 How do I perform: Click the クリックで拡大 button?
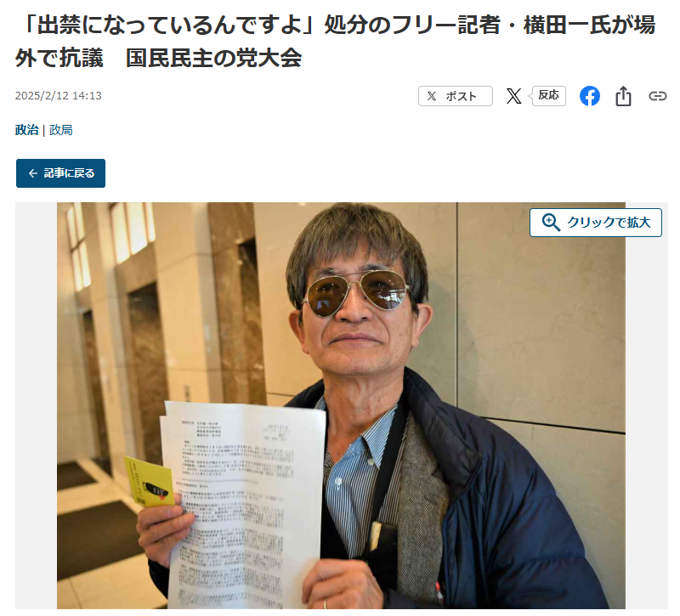point(596,223)
